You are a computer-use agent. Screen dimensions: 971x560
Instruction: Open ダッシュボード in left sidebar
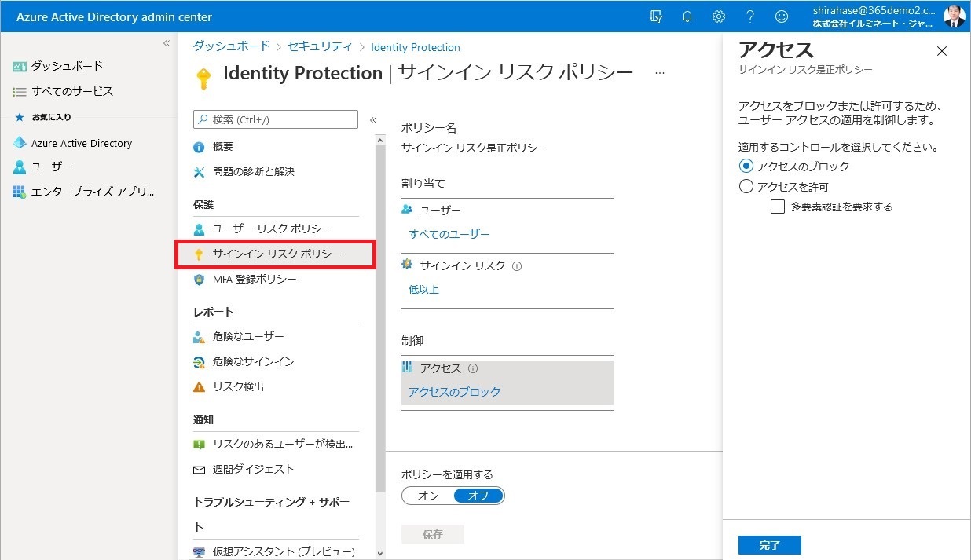pyautogui.click(x=68, y=67)
